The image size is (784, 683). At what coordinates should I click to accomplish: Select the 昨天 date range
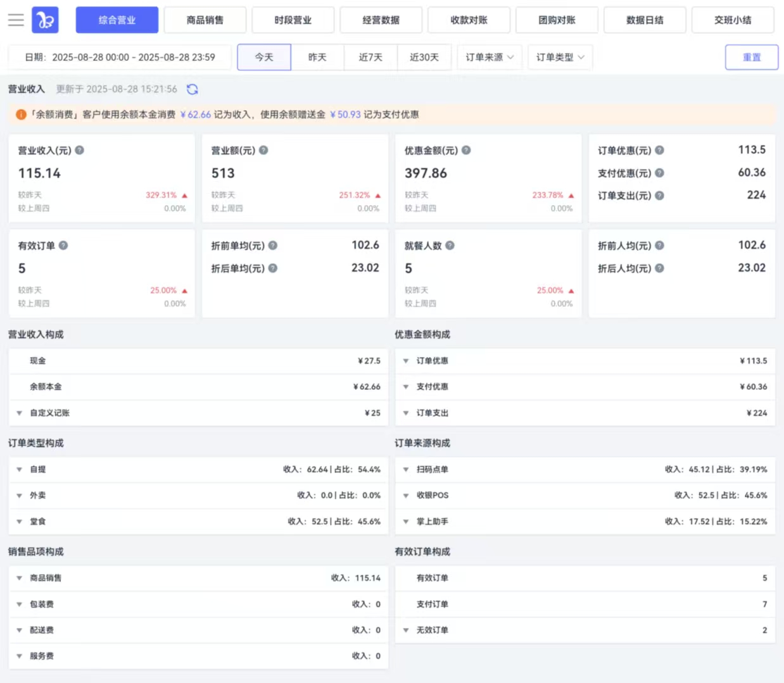pyautogui.click(x=317, y=57)
